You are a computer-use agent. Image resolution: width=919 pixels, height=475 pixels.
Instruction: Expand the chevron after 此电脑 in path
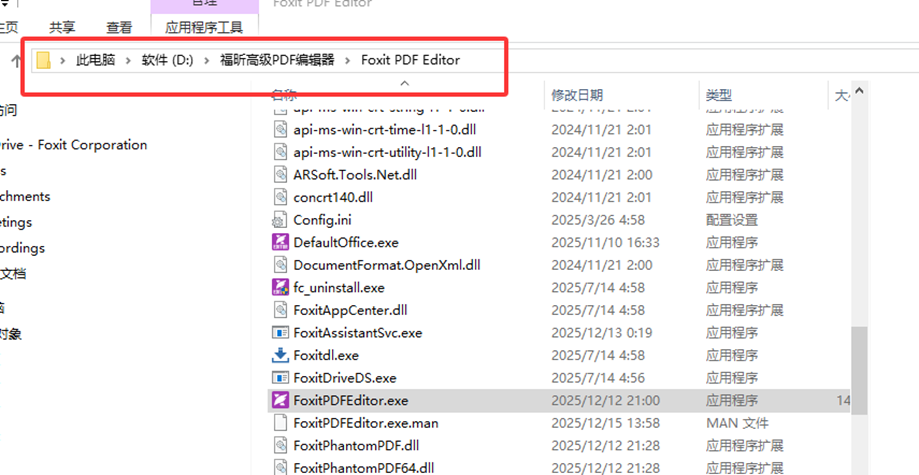tap(128, 60)
